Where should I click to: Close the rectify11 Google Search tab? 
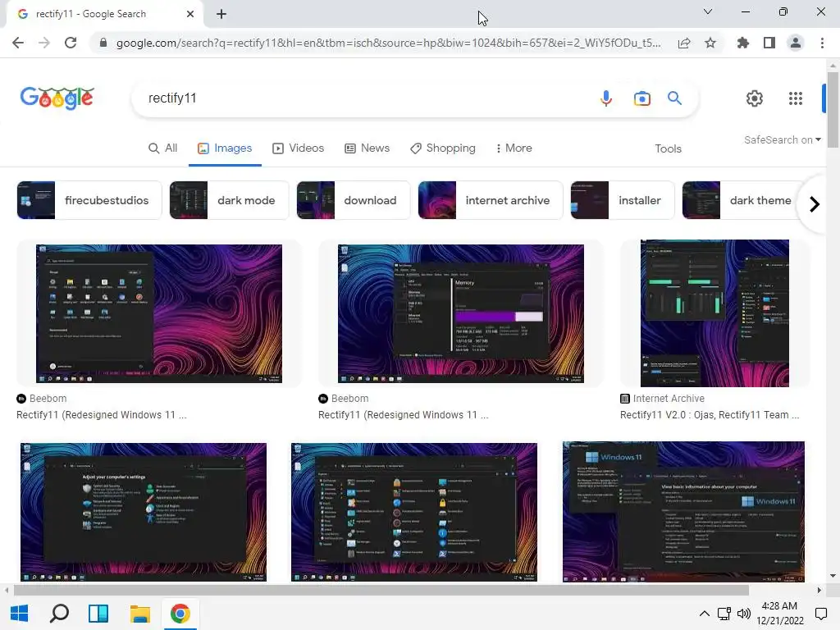coord(190,15)
